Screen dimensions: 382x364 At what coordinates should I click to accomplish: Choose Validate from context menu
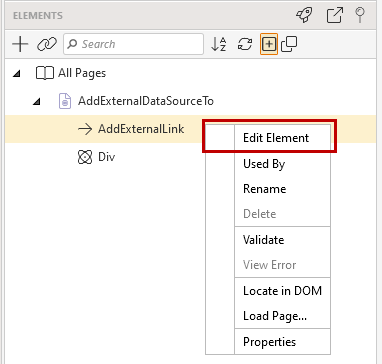point(263,240)
